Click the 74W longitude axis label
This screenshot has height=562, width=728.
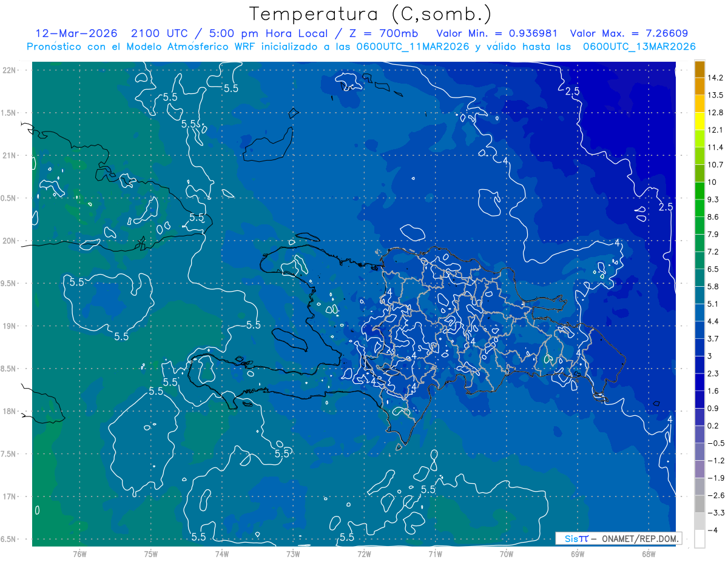pos(221,554)
